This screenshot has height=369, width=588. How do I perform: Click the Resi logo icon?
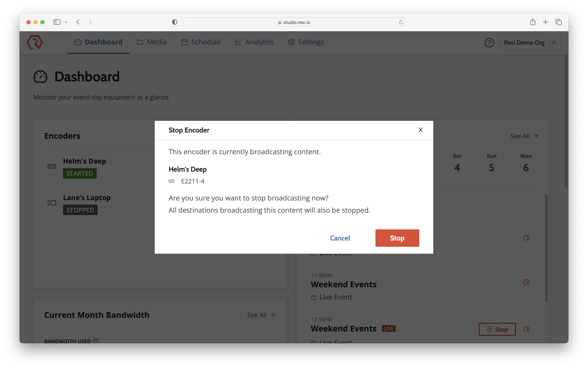pyautogui.click(x=35, y=42)
